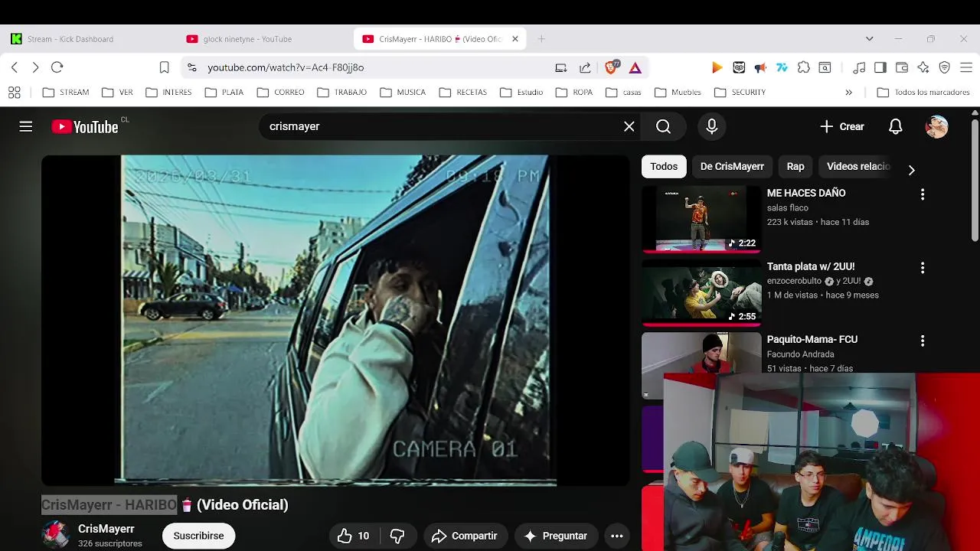Select the De CrisMayerr filter chip
The image size is (980, 551).
pos(732,166)
